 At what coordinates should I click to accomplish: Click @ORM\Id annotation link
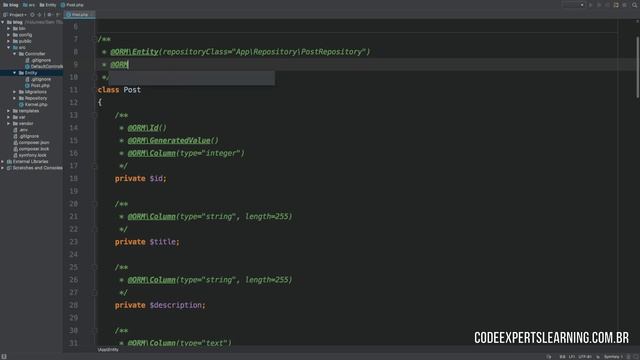(x=143, y=128)
